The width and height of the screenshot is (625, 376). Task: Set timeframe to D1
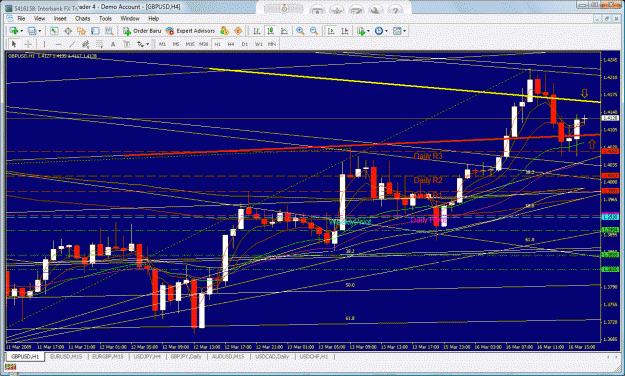click(x=245, y=44)
